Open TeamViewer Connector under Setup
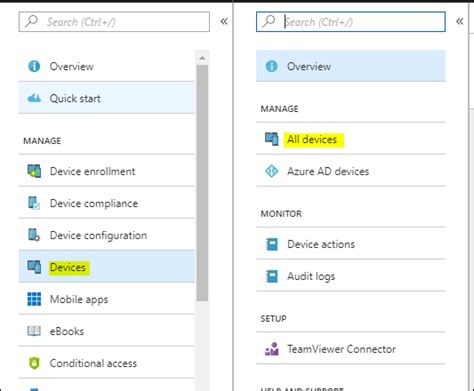Screen dimensions: 474x391 click(x=351, y=349)
